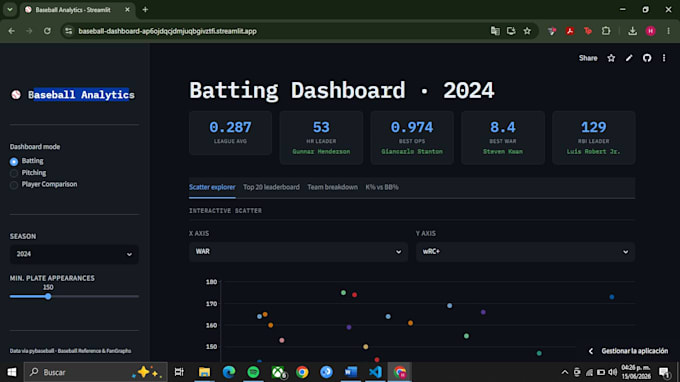Click the Gunnar Henderson name
Image resolution: width=680 pixels, height=382 pixels.
coord(321,152)
